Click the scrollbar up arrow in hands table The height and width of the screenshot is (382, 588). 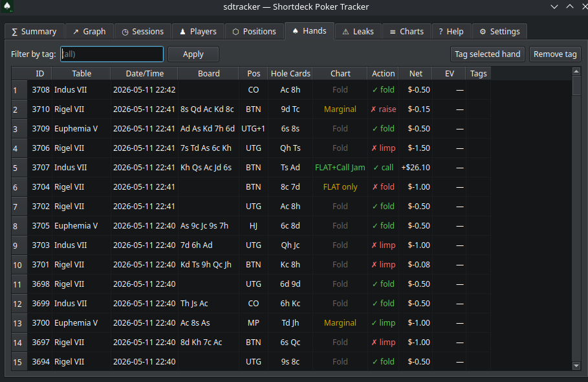click(576, 71)
